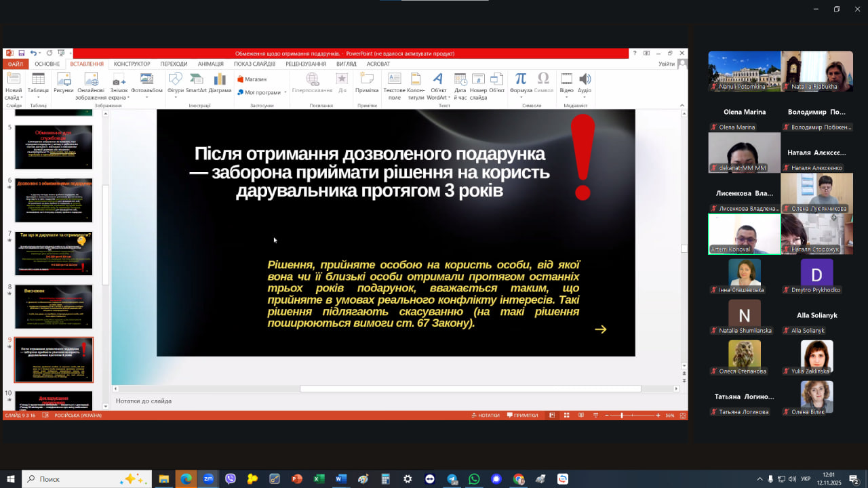Insert a WordArt object
Image resolution: width=868 pixels, height=488 pixels.
coord(438,84)
